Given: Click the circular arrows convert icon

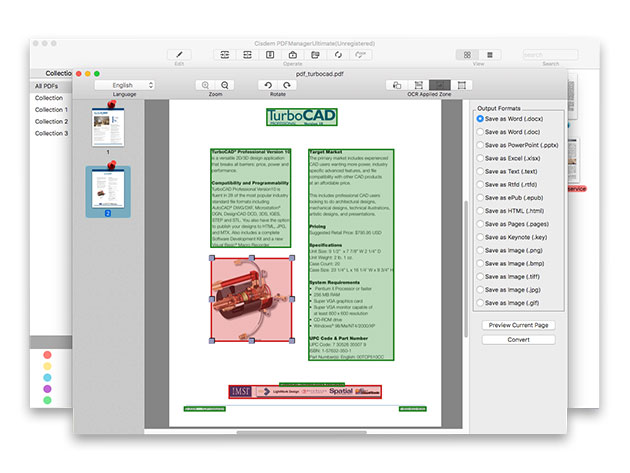Looking at the screenshot, I should [338, 55].
